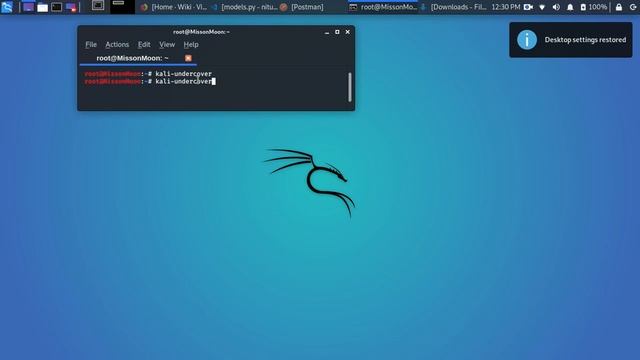
Task: Maximize the terminal window
Action: [337, 32]
